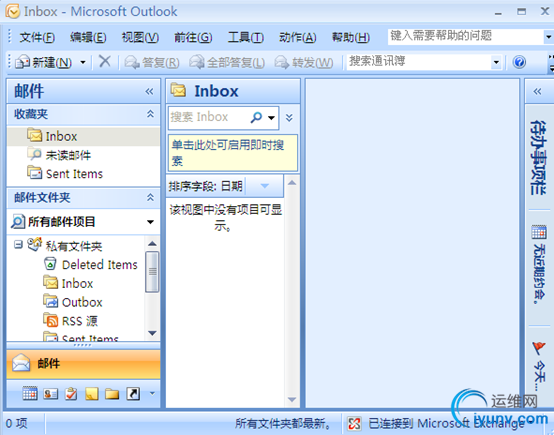Click the Exchange connection status icon

354,423
